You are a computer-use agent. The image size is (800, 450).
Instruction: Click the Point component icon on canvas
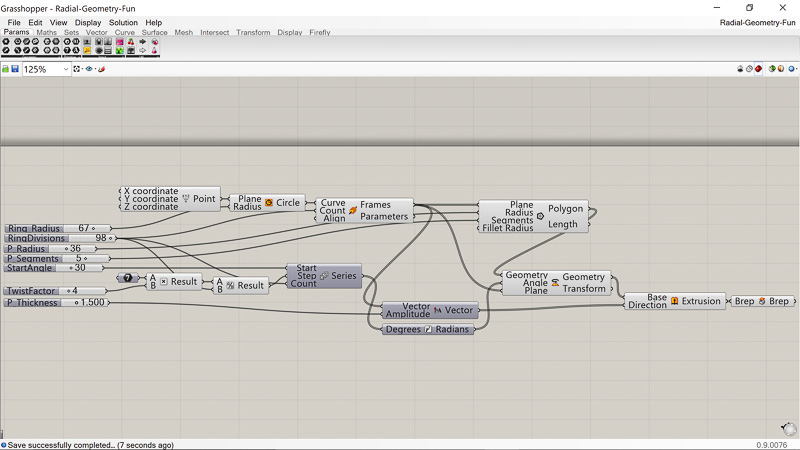pos(186,198)
